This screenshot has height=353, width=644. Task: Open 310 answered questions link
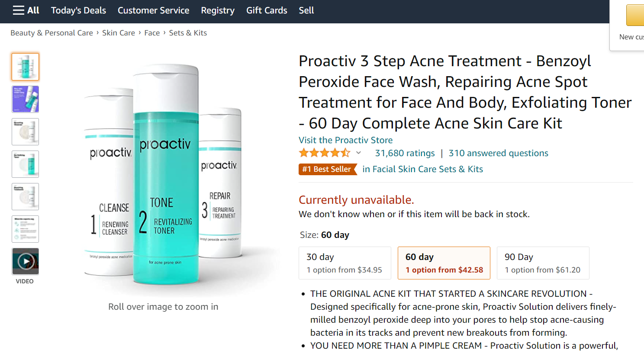click(x=498, y=153)
